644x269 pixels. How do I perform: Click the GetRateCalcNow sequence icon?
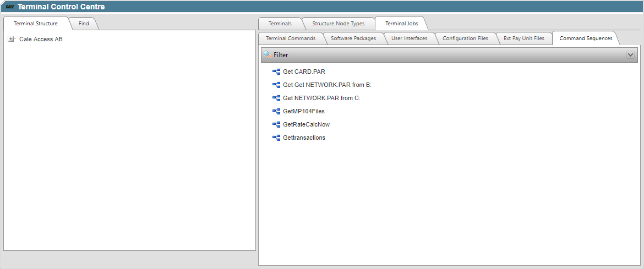pyautogui.click(x=276, y=124)
